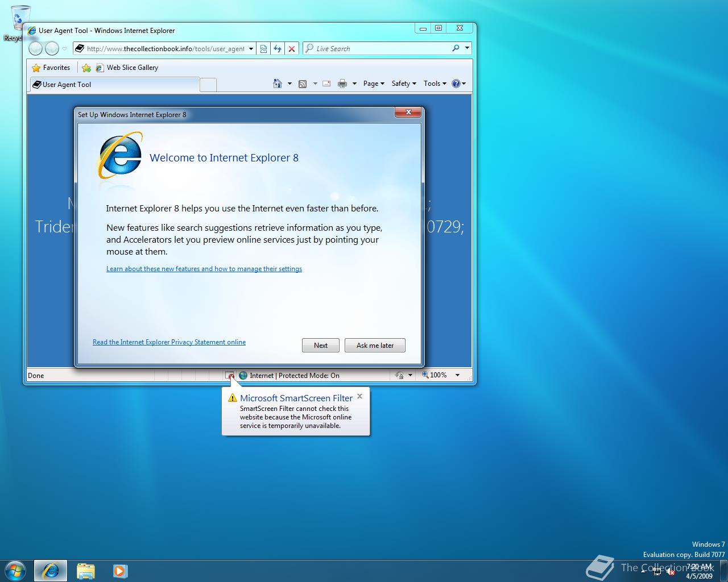Click the address bar URL field
This screenshot has height=582, width=728.
[x=166, y=49]
